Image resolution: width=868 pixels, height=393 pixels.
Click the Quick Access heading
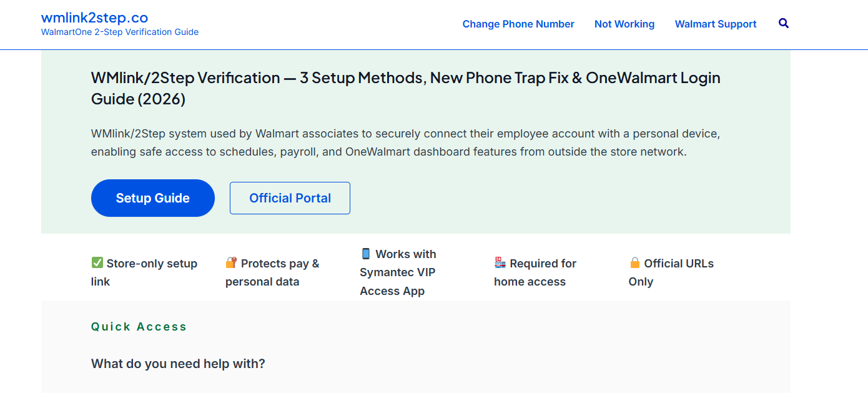(x=139, y=326)
